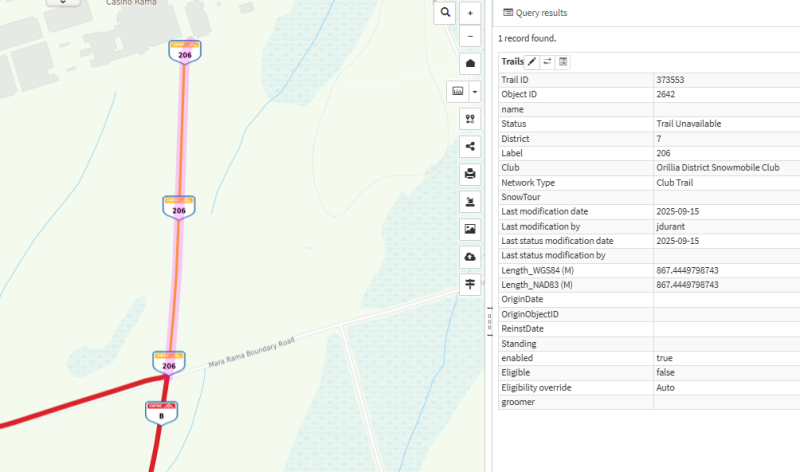Image resolution: width=800 pixels, height=472 pixels.
Task: Zoom in with the plus button
Action: [x=470, y=12]
